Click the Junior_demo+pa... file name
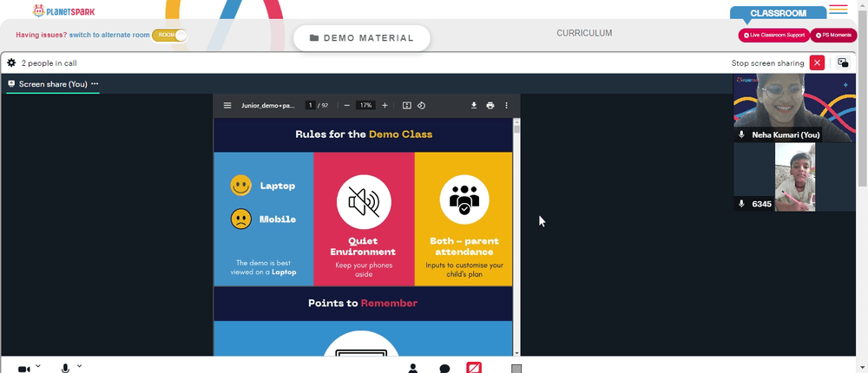The height and width of the screenshot is (373, 868). 268,105
